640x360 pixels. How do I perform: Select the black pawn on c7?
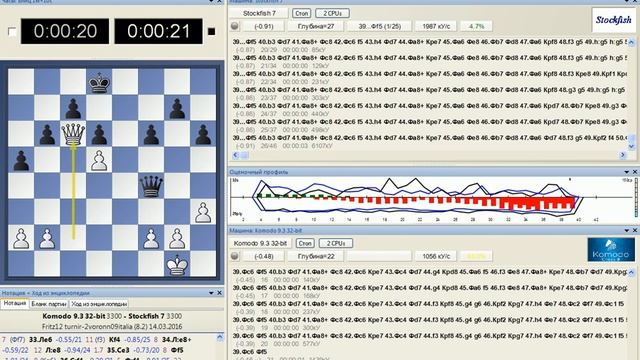73,108
